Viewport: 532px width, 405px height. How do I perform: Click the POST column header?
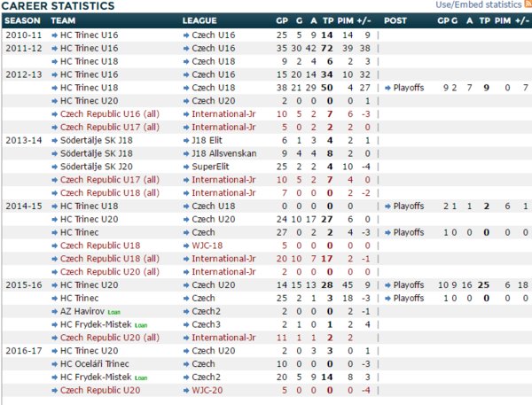pos(395,20)
